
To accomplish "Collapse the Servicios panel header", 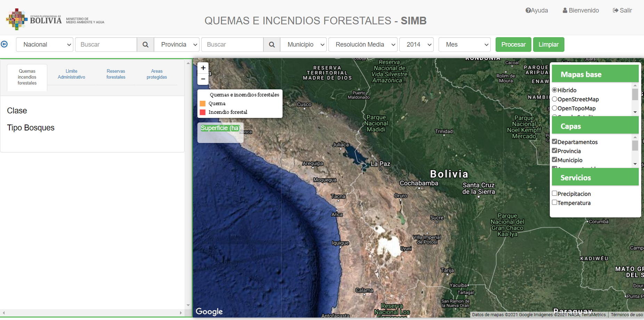I will pos(595,177).
